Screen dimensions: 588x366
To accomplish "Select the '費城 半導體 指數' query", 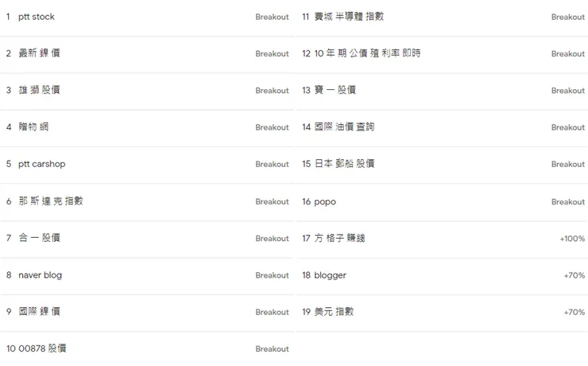I will pyautogui.click(x=349, y=17).
